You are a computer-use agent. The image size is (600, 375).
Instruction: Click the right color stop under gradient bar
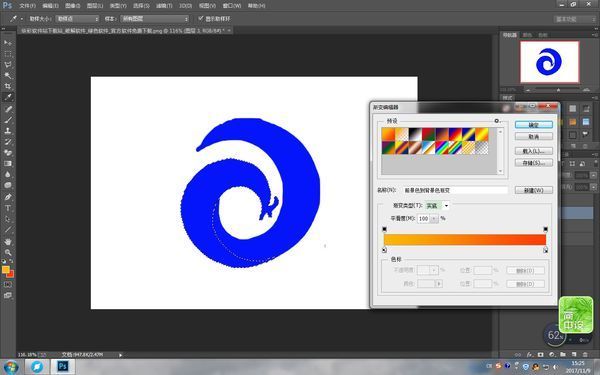545,250
